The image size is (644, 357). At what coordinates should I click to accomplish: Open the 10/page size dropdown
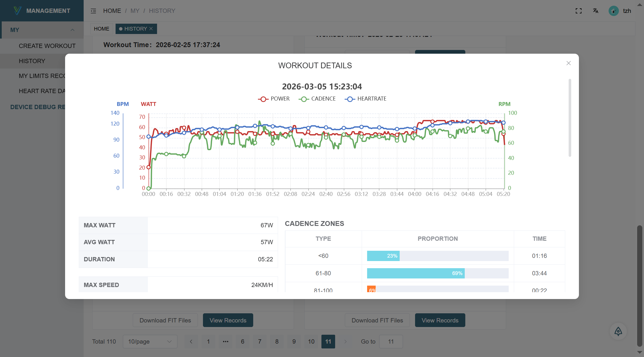pyautogui.click(x=150, y=342)
